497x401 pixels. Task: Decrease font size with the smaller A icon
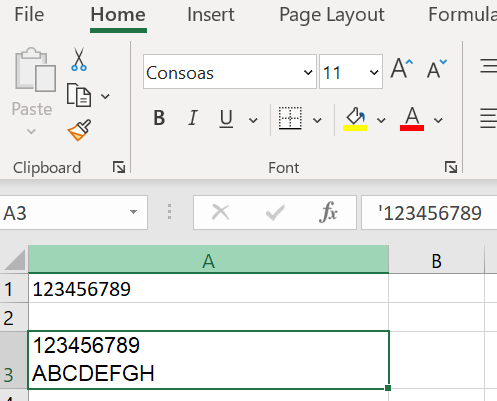tap(437, 68)
